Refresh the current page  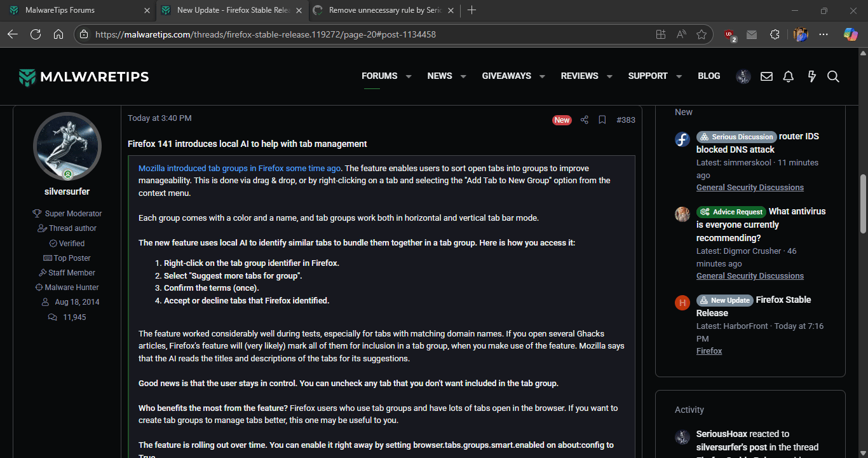tap(36, 34)
